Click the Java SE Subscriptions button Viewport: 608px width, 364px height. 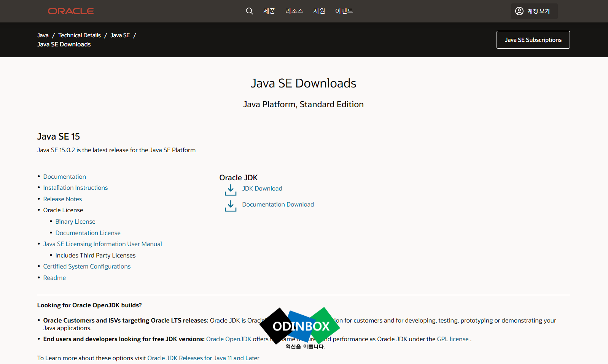tap(533, 40)
